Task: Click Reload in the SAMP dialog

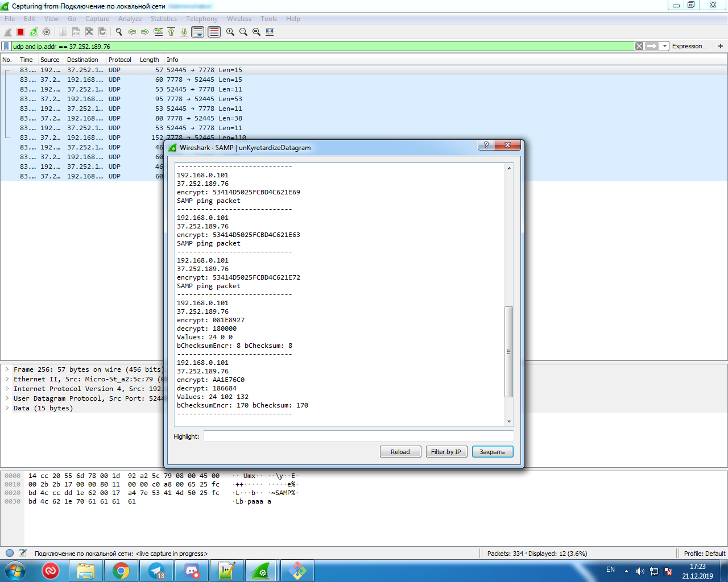Action: 400,452
